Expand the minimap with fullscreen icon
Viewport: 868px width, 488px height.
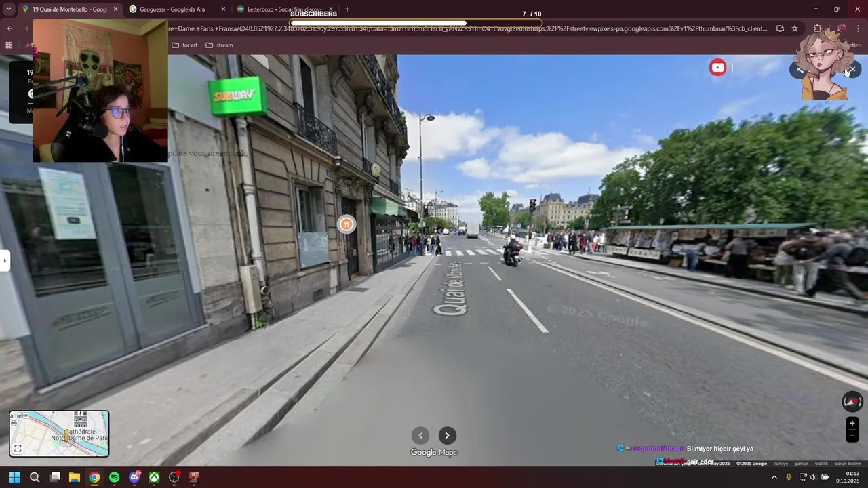click(18, 449)
